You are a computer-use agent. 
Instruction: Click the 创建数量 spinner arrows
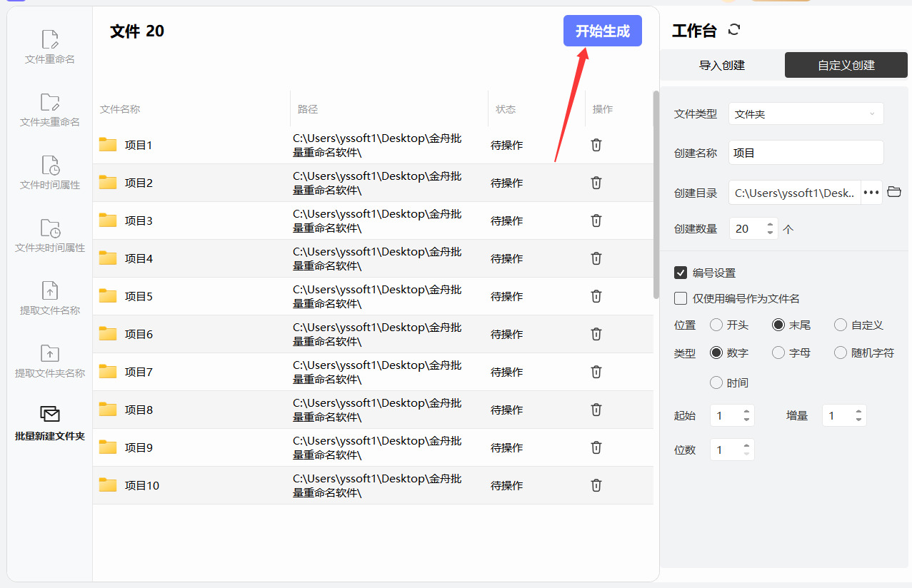(770, 229)
